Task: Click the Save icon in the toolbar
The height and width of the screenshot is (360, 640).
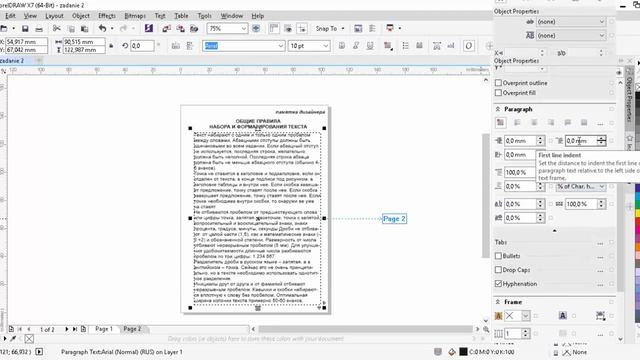Action: pos(25,29)
